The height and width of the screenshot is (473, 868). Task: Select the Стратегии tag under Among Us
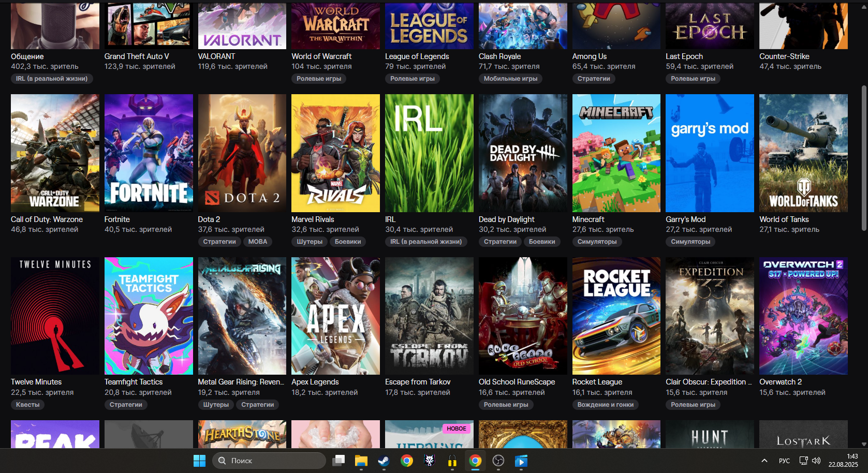[x=594, y=79]
